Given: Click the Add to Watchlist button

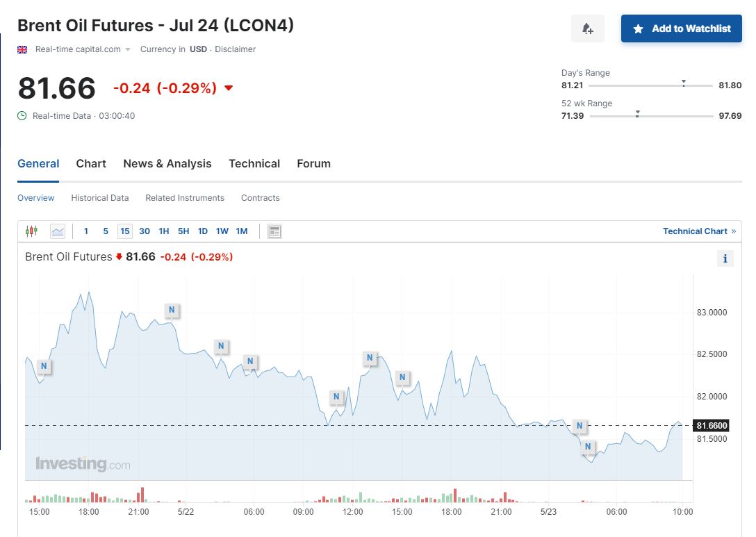Looking at the screenshot, I should pos(681,28).
